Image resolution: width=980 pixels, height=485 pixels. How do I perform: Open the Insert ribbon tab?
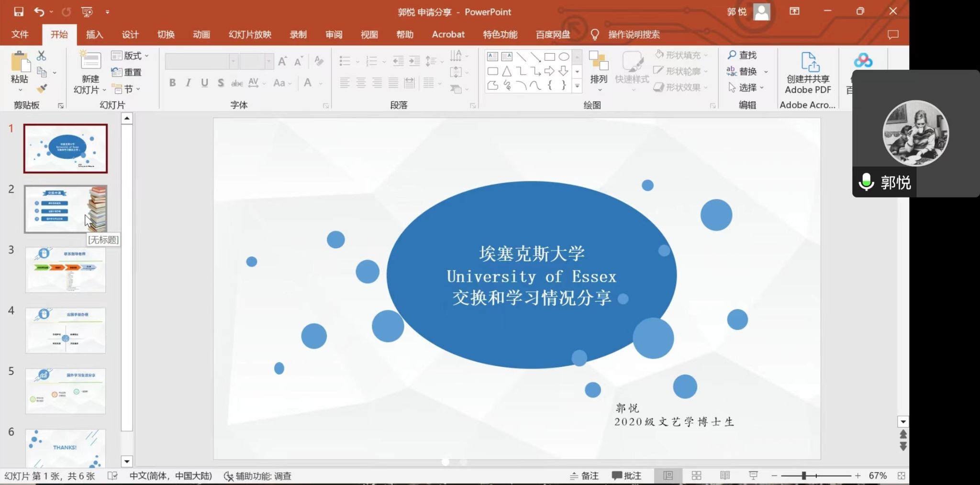click(x=94, y=34)
